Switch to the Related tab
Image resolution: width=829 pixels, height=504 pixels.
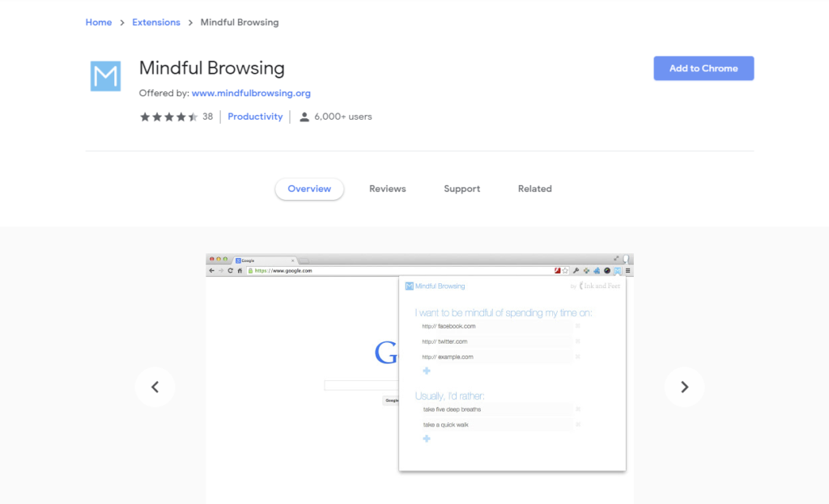click(x=535, y=188)
